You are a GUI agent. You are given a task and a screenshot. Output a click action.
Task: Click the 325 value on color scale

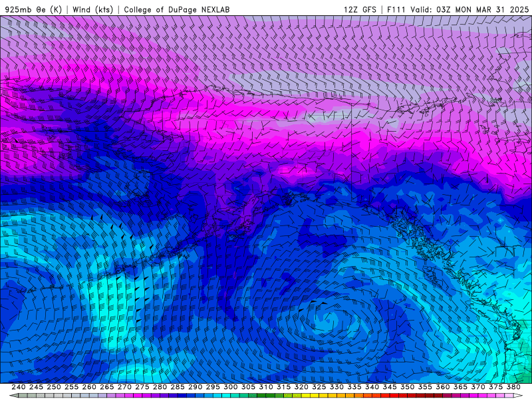[x=319, y=387]
